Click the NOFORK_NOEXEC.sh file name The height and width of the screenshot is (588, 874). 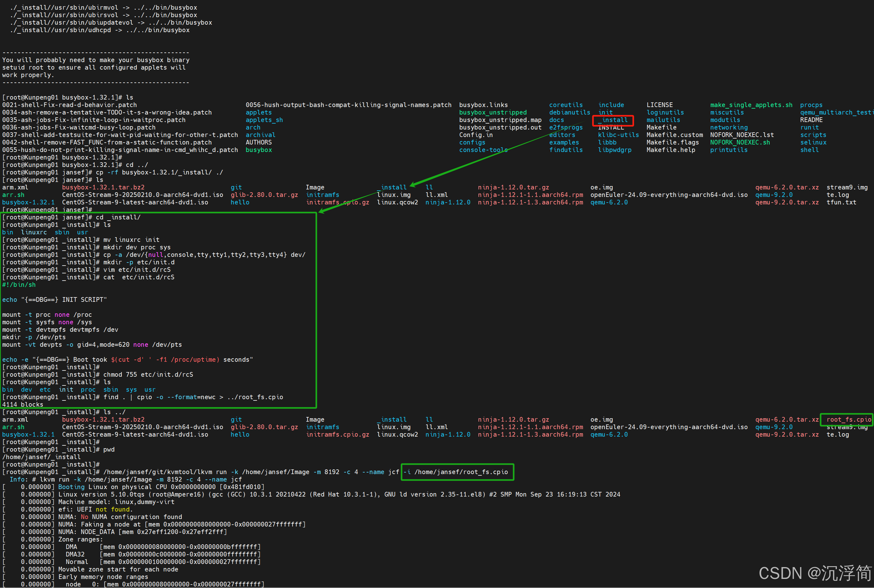(x=740, y=143)
